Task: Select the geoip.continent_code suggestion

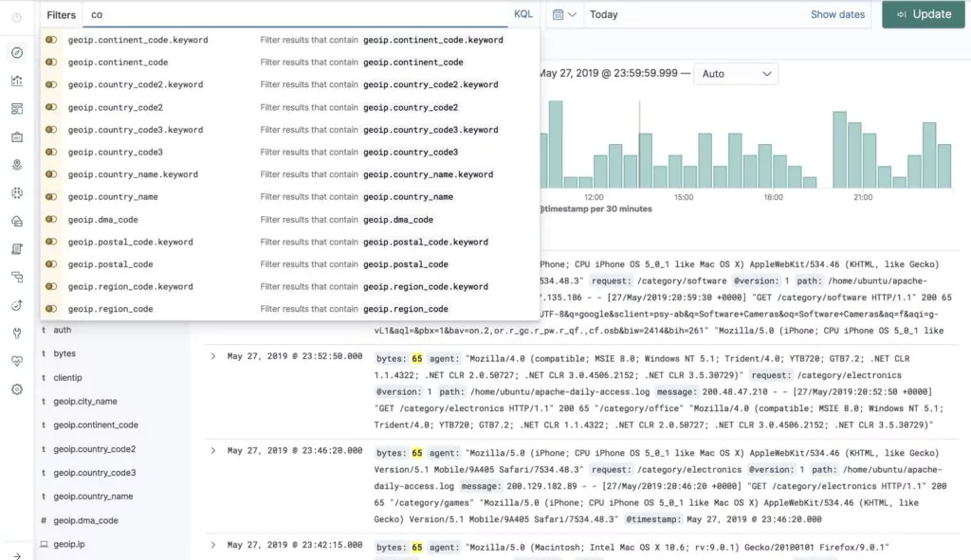Action: click(x=290, y=62)
